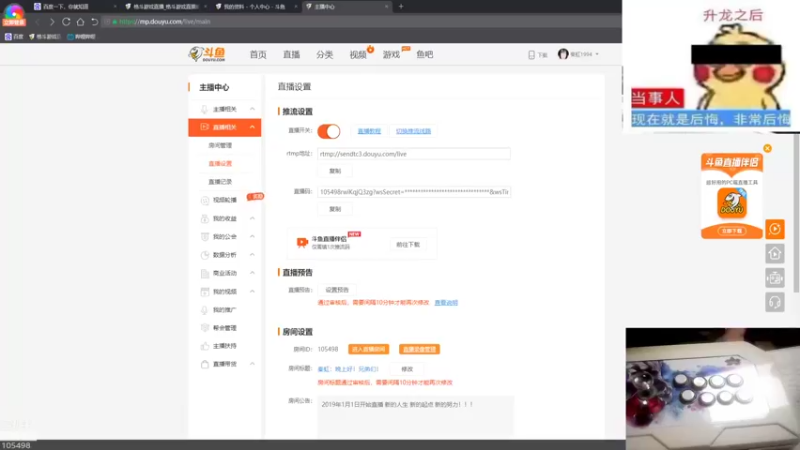Image resolution: width=800 pixels, height=450 pixels.
Task: Click the browser undo/restore icon
Action: click(94, 22)
